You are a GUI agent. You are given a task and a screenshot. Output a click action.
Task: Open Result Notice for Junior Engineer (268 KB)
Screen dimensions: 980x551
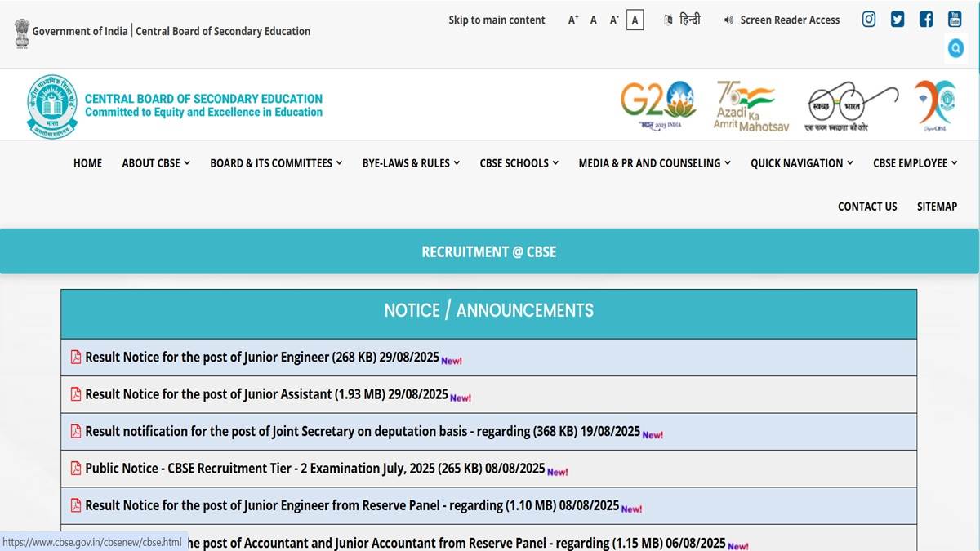pyautogui.click(x=262, y=358)
